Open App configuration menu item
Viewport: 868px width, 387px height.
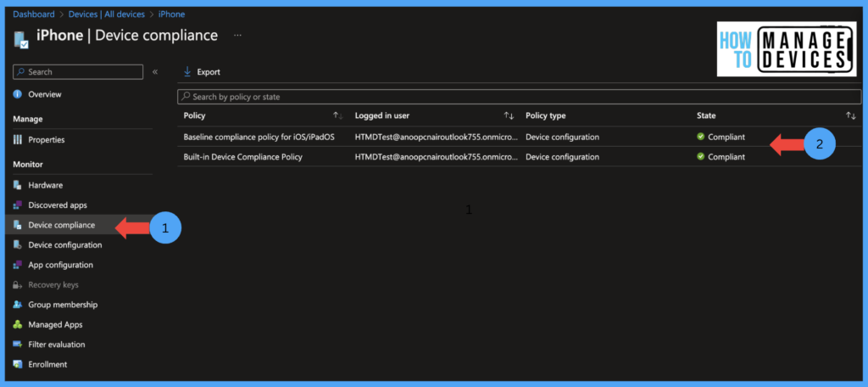coord(61,265)
